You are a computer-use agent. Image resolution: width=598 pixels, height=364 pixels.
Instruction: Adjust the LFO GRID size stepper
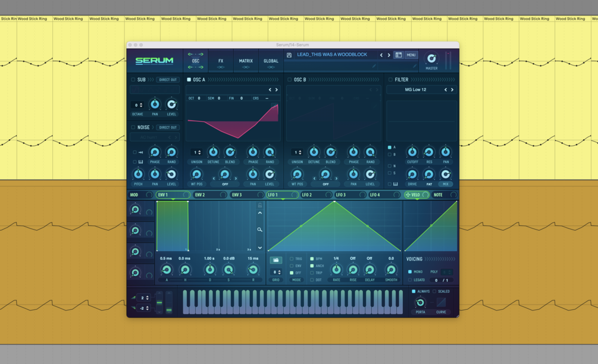[275, 272]
